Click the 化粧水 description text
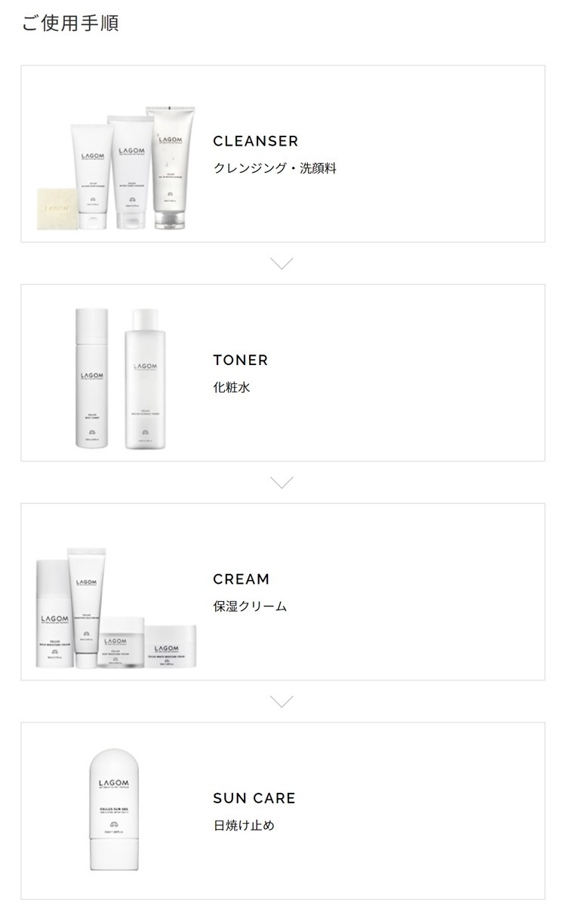 (231, 388)
